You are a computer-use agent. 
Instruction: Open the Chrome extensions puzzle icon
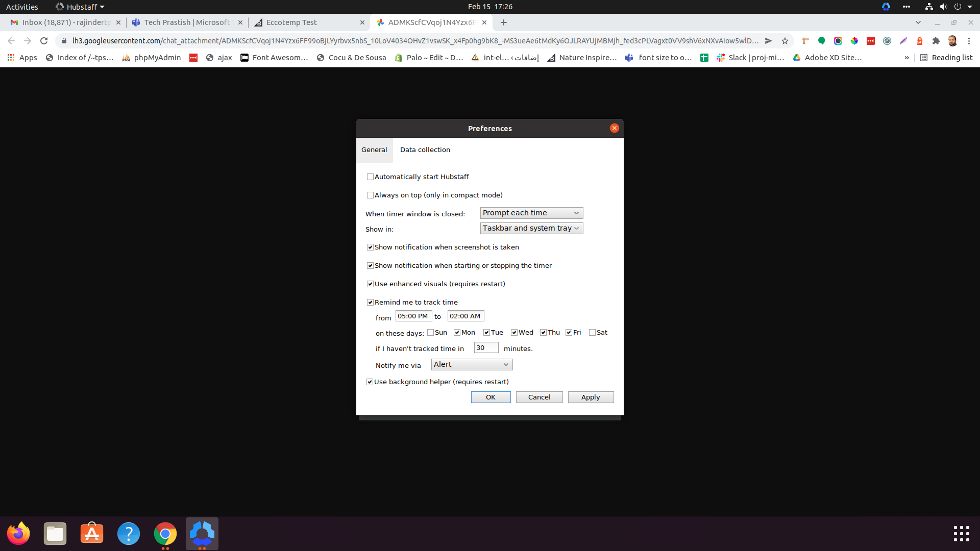tap(936, 41)
